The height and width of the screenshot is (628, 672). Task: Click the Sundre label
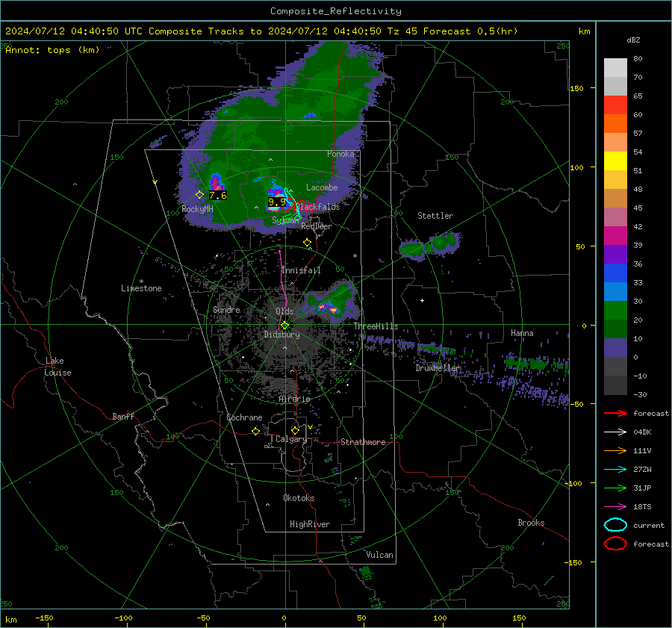point(226,310)
